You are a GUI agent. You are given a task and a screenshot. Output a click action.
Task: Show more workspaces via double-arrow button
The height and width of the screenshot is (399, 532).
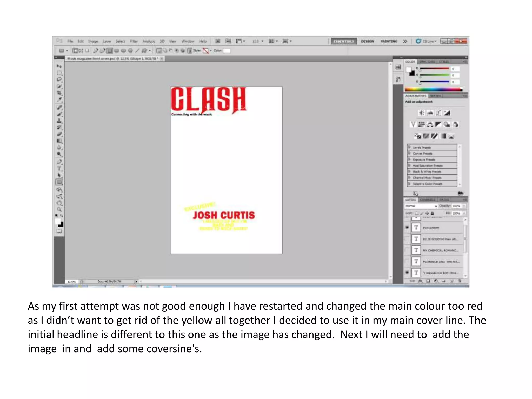click(405, 41)
